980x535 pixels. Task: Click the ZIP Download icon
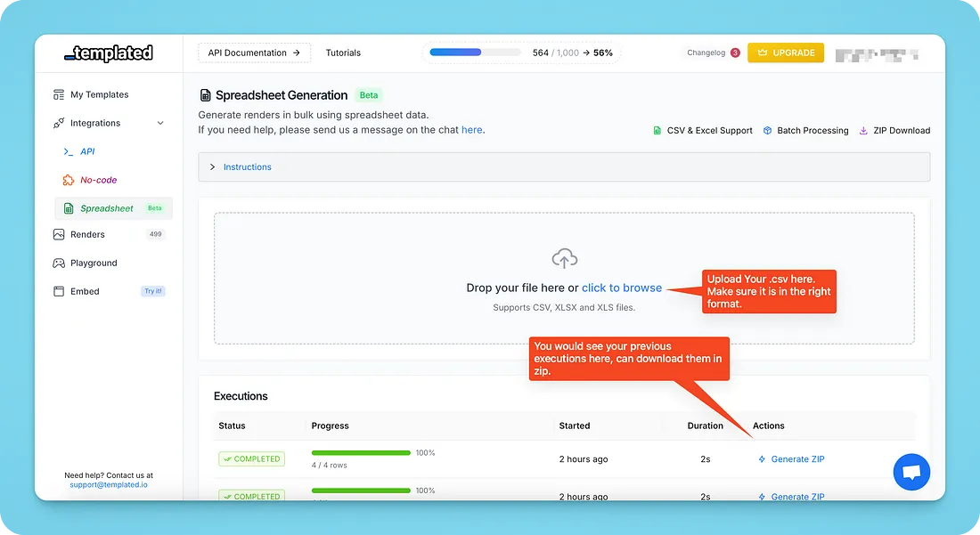863,131
